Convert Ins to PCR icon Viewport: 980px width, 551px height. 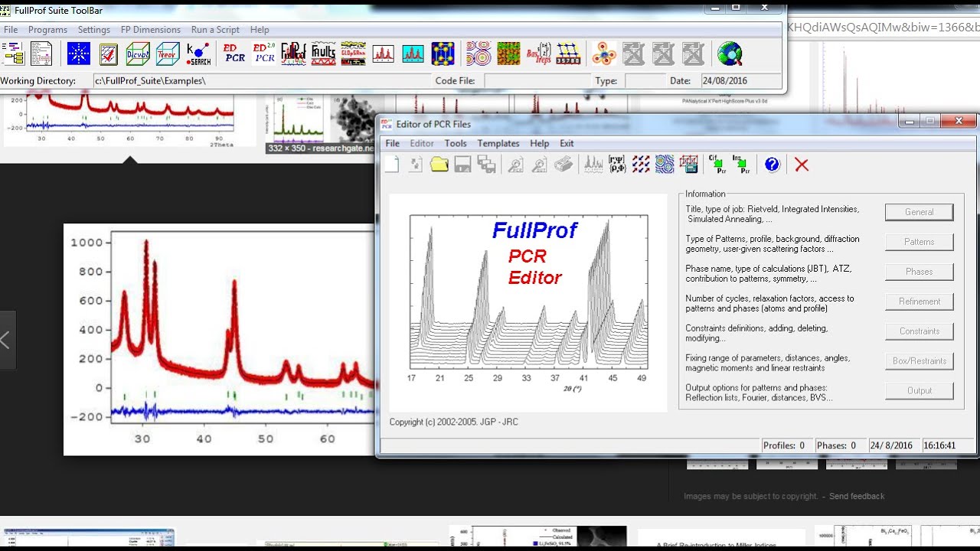(741, 165)
